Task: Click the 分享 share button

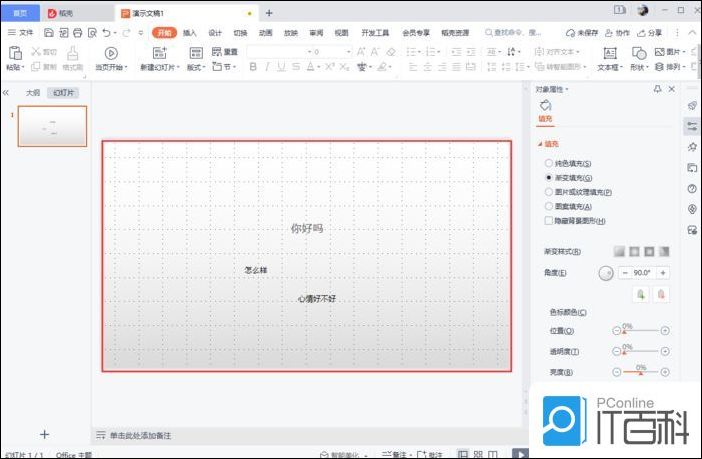Action: 649,32
